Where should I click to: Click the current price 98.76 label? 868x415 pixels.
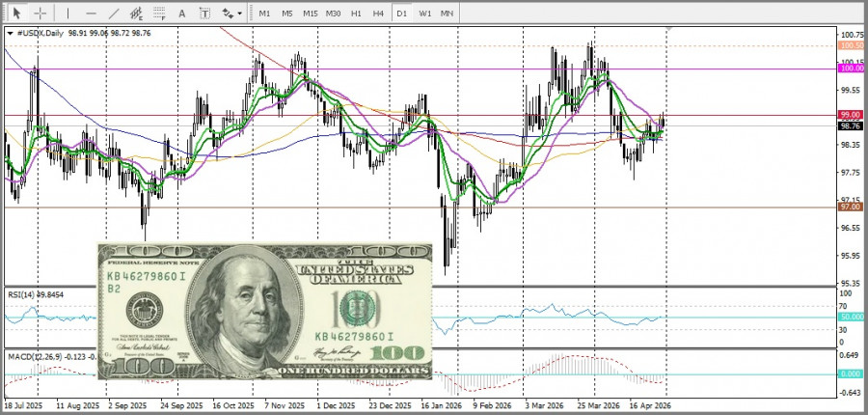852,125
